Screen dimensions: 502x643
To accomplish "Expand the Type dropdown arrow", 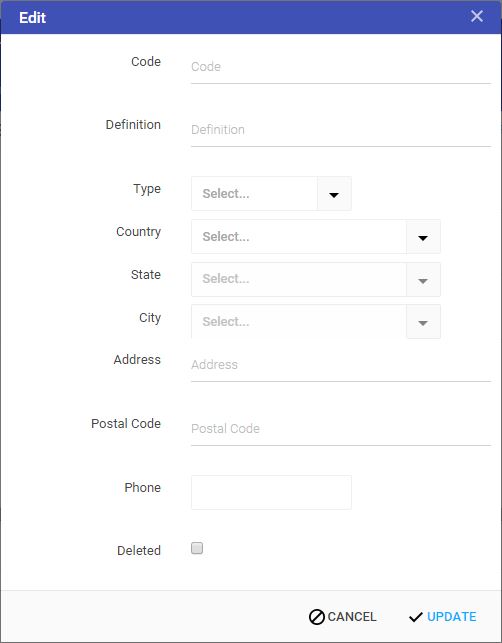I will (x=334, y=194).
